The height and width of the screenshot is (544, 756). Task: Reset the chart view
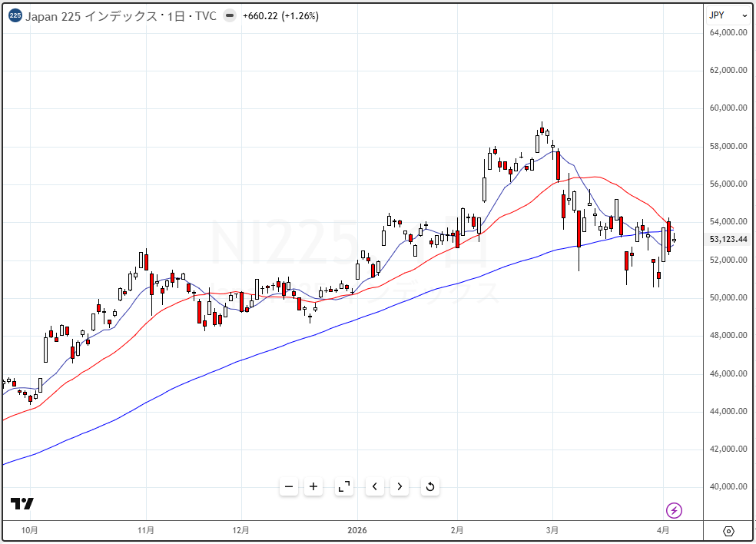click(430, 486)
